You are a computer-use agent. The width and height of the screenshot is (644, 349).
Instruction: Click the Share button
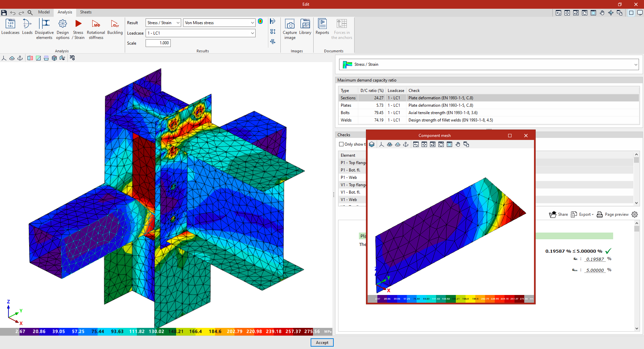[x=558, y=214]
